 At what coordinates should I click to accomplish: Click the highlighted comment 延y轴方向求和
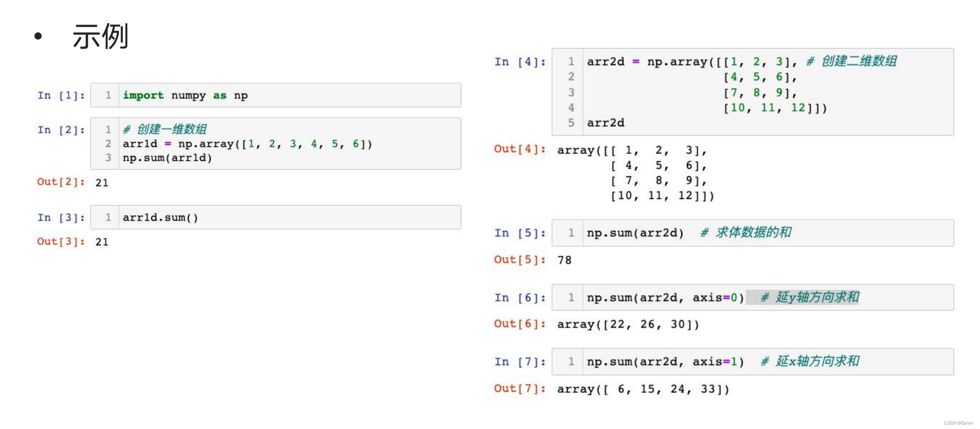coord(810,297)
